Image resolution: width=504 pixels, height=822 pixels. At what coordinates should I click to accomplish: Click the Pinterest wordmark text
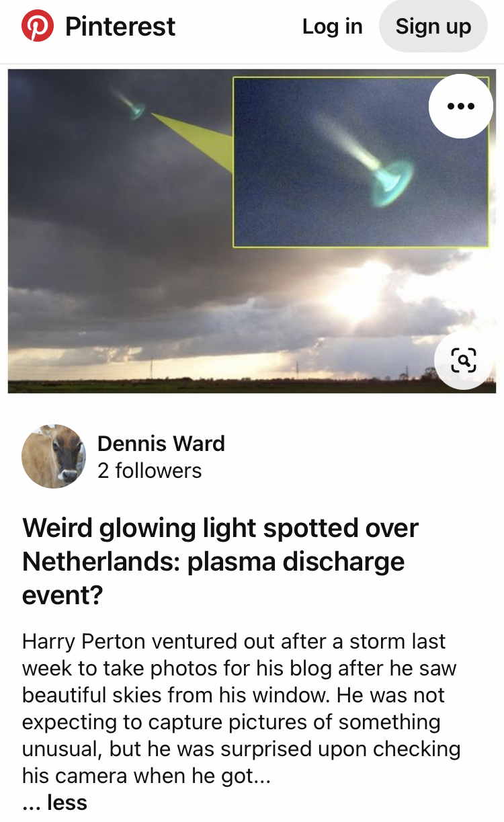coord(120,27)
